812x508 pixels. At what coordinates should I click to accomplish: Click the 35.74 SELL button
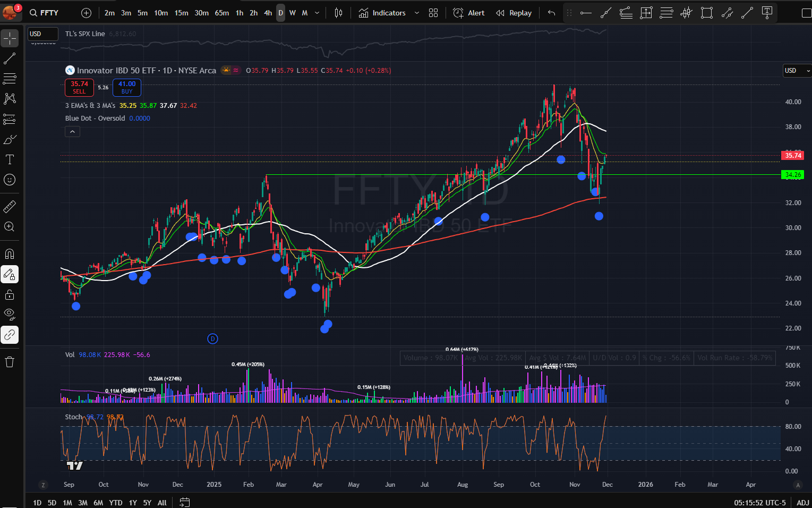pos(79,88)
